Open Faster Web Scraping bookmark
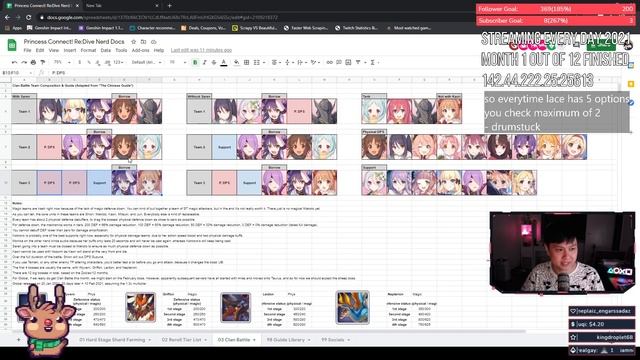The image size is (640, 360). pyautogui.click(x=306, y=28)
